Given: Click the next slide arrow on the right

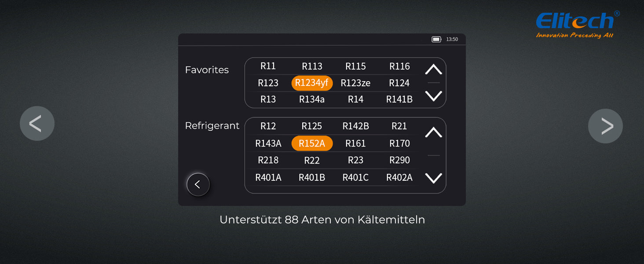Looking at the screenshot, I should click(x=605, y=126).
